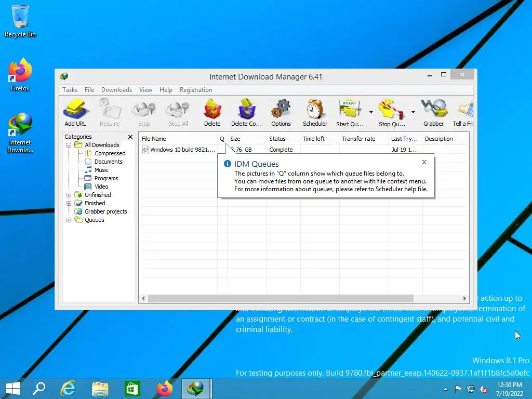Image resolution: width=532 pixels, height=399 pixels.
Task: Collapse the All Downloads tree node
Action: click(69, 145)
